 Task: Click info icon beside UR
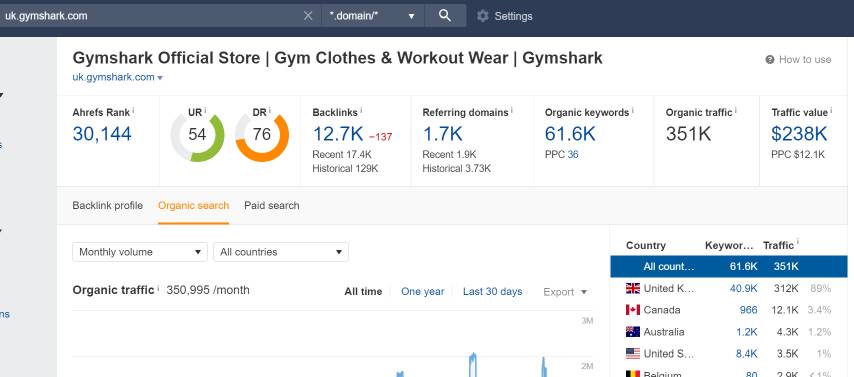(x=205, y=110)
